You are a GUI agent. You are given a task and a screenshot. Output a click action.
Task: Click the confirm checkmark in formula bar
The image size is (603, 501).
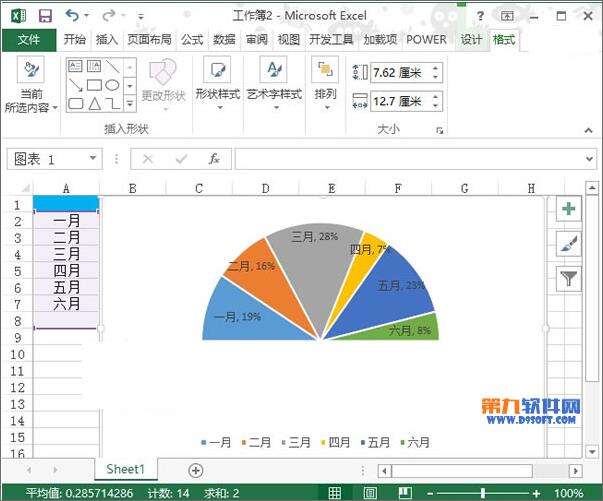[181, 158]
